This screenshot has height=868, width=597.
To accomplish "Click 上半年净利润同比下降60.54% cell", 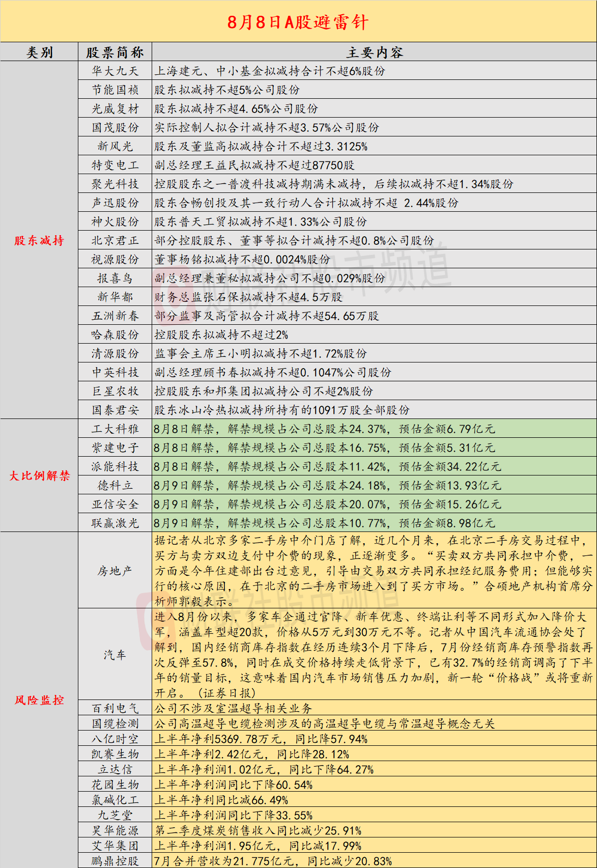I will pos(374,785).
